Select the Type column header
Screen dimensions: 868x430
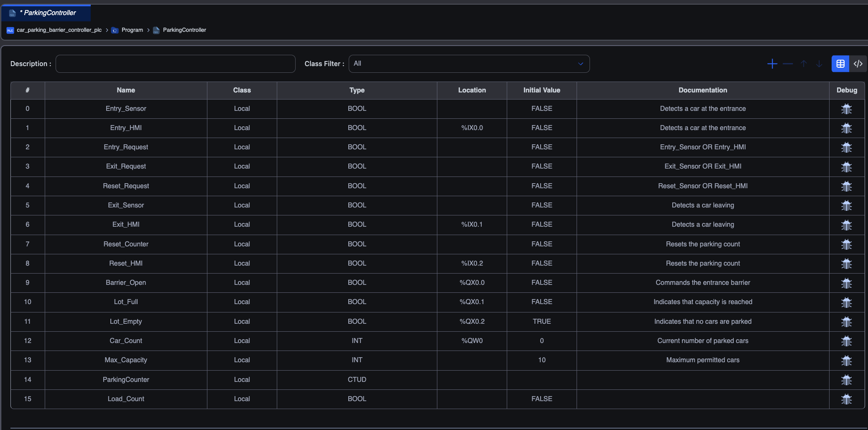pyautogui.click(x=357, y=90)
